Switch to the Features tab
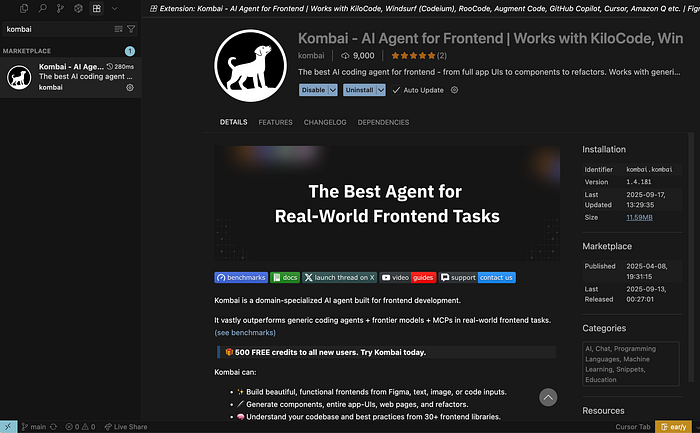Screen dimensions: 700x433 point(275,122)
